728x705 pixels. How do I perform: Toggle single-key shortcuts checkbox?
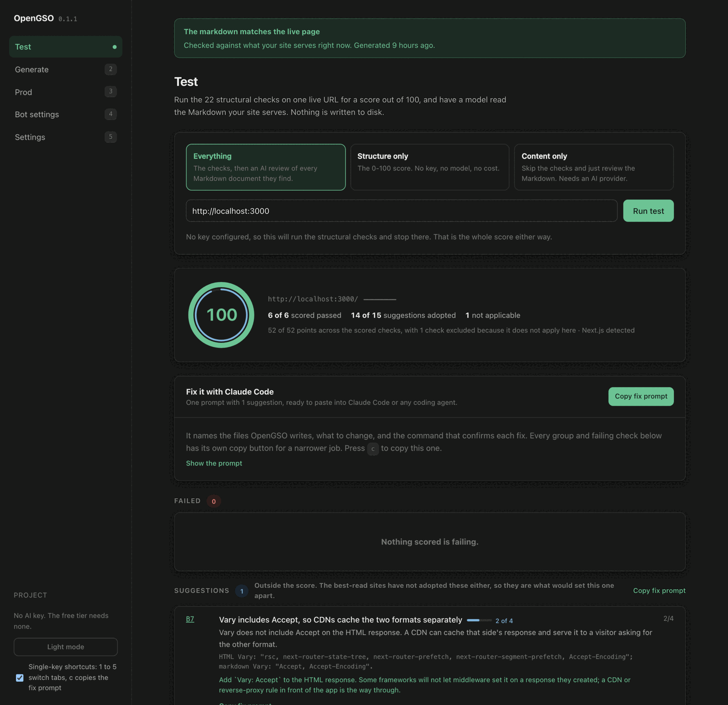(x=20, y=678)
